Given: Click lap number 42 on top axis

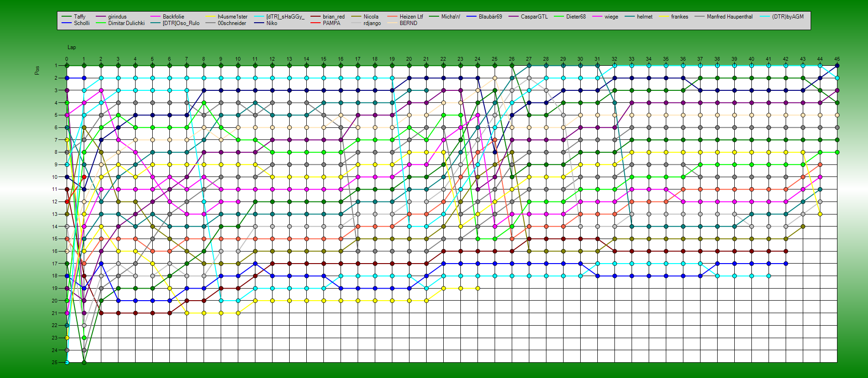Looking at the screenshot, I should point(786,59).
